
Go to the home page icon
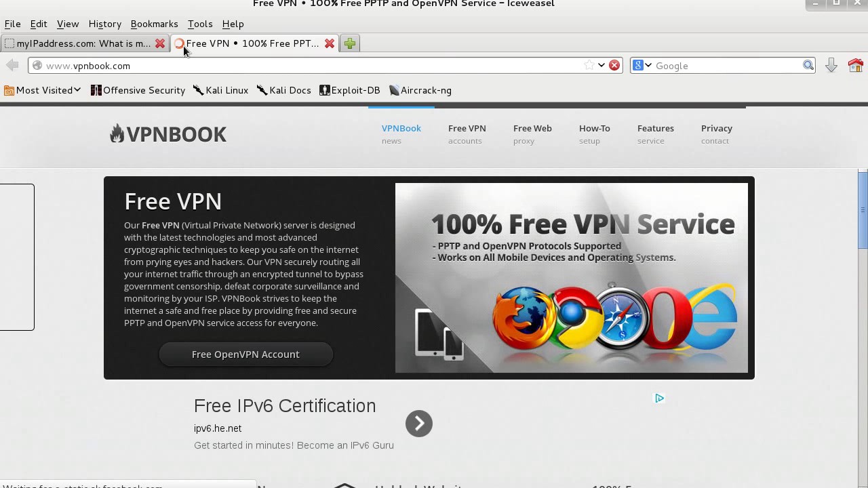(x=856, y=66)
